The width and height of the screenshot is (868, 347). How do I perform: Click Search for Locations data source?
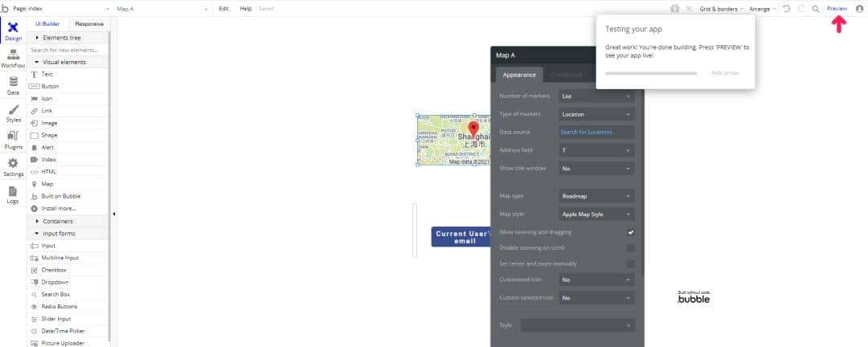tap(597, 132)
